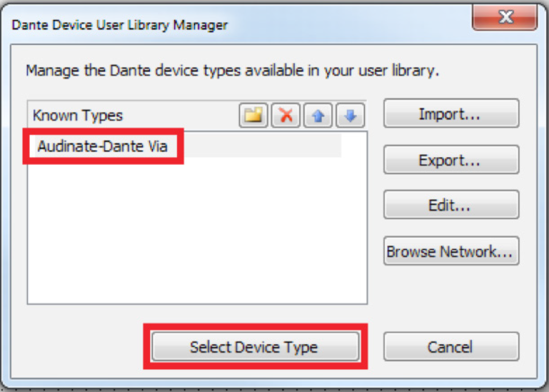Open the Edit dialog
Screen dimensions: 549x392
pos(451,204)
